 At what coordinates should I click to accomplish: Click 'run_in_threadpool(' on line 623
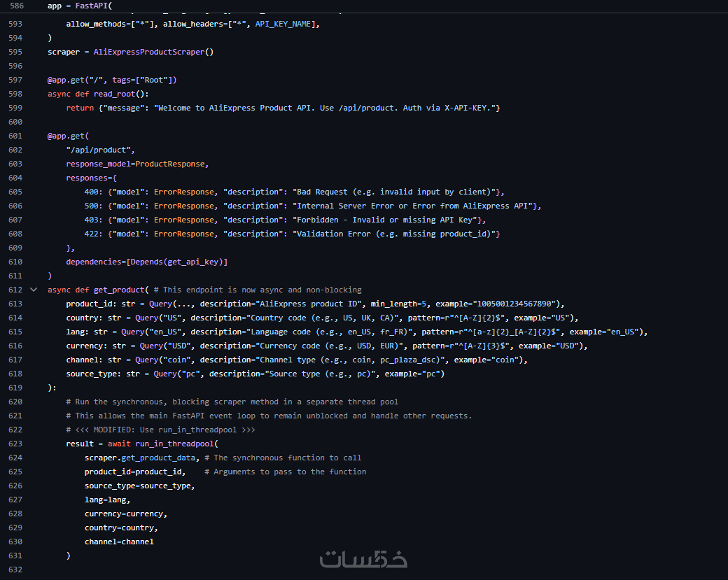pos(177,444)
